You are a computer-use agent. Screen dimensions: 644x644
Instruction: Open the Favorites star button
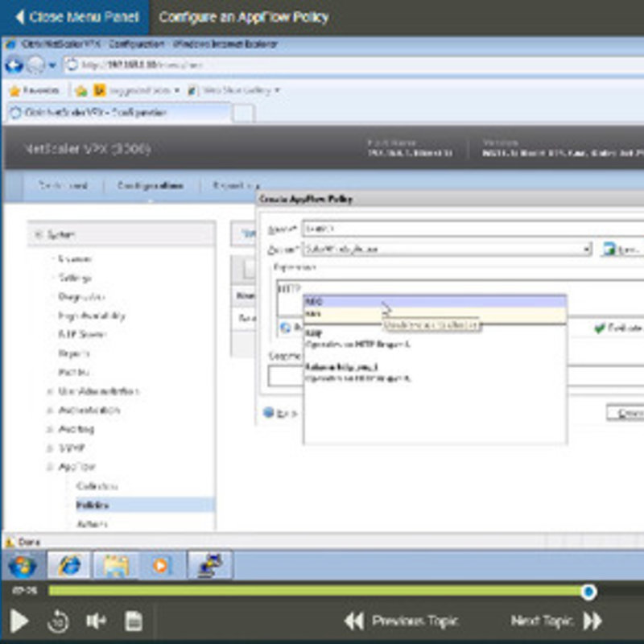pyautogui.click(x=35, y=90)
